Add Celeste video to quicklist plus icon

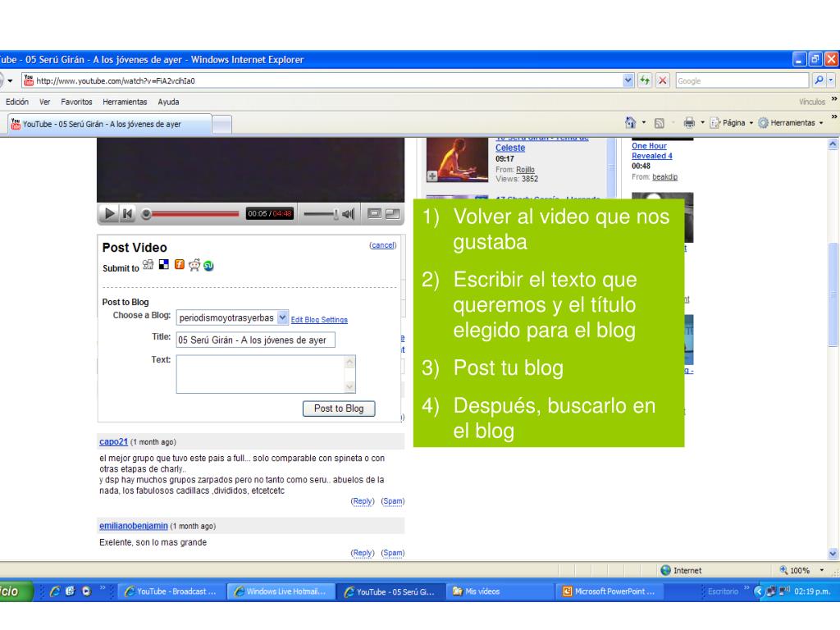(x=431, y=176)
